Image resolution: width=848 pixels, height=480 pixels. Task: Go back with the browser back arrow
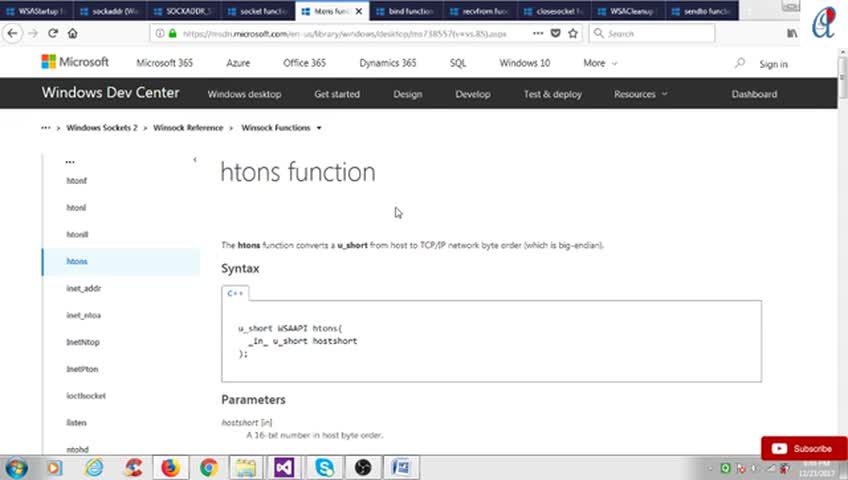[x=12, y=34]
